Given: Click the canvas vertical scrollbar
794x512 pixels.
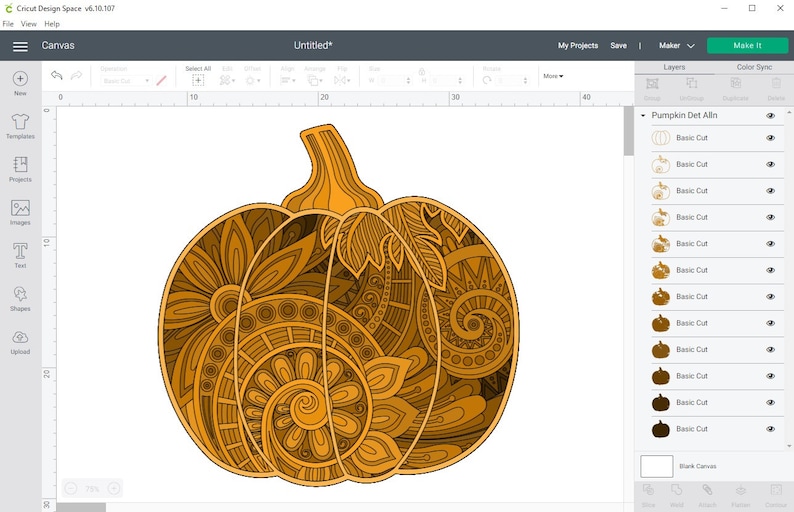Looking at the screenshot, I should (628, 131).
